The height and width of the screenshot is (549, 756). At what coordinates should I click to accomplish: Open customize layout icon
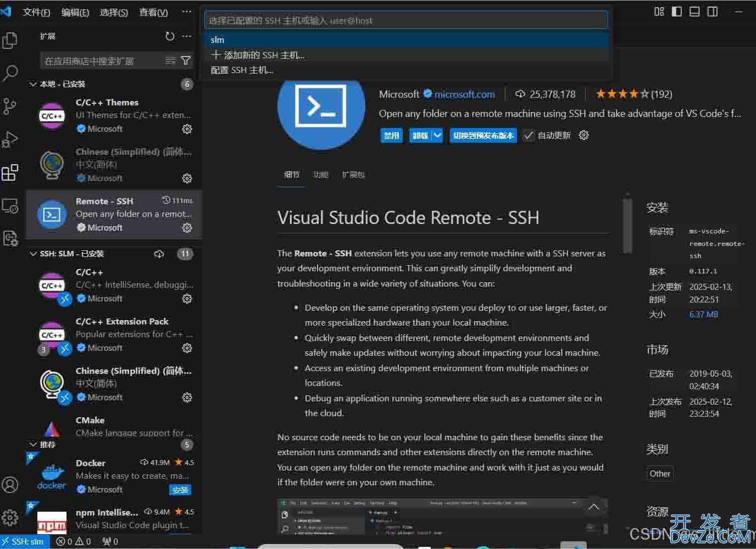pyautogui.click(x=659, y=12)
